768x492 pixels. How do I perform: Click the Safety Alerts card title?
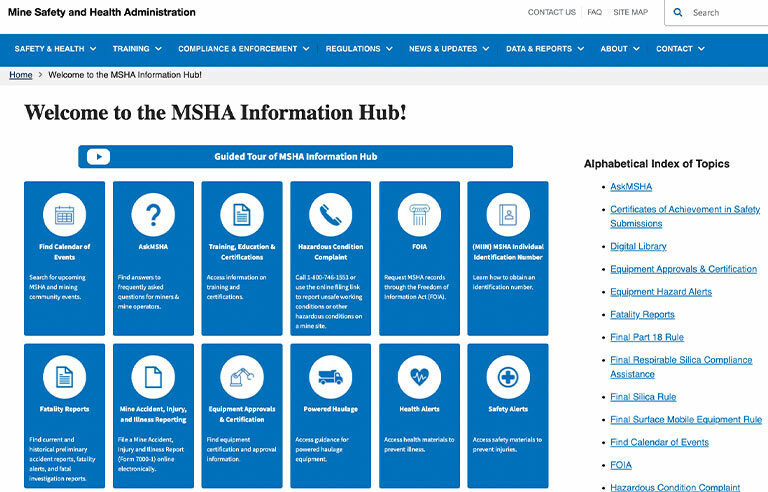click(508, 409)
